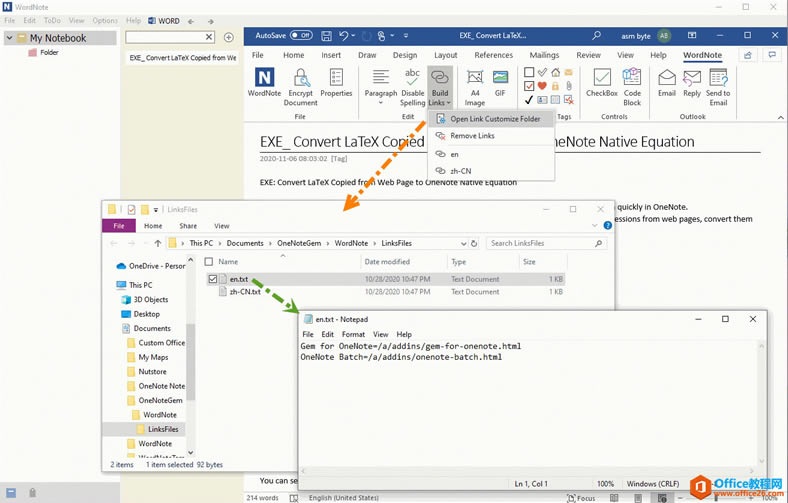
Task: Click the Reply button in Outlook group
Action: pos(691,82)
